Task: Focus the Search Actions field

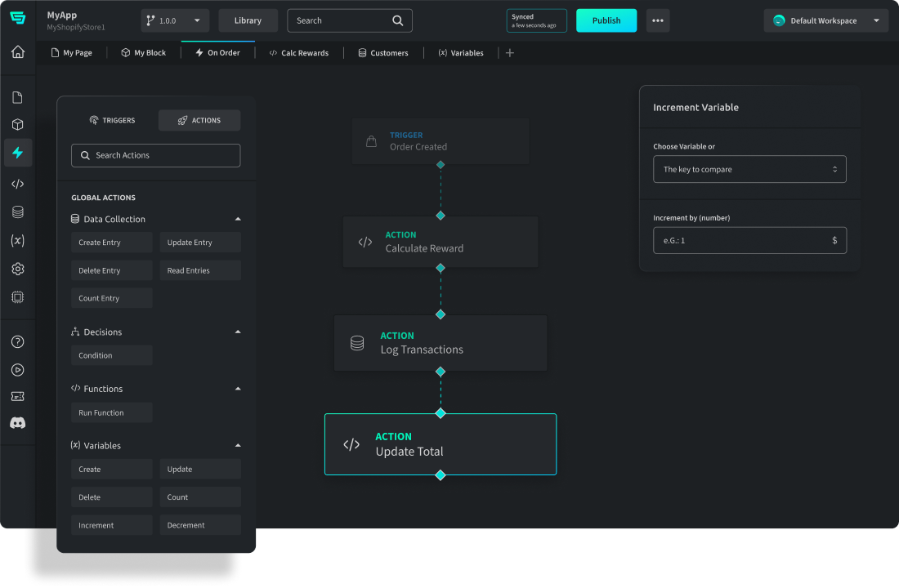Action: (155, 155)
